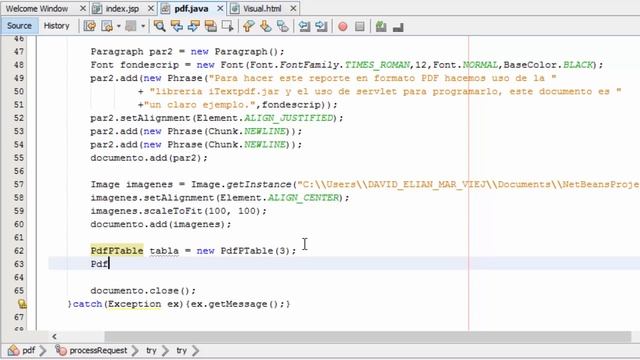Click Visual.html tab file icon
The height and width of the screenshot is (360, 640).
(x=235, y=9)
